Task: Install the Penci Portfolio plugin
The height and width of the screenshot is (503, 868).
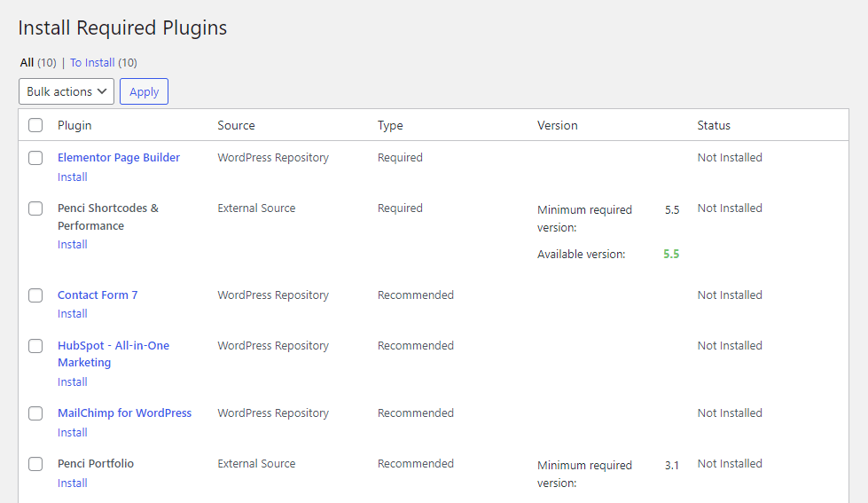Action: [x=73, y=483]
